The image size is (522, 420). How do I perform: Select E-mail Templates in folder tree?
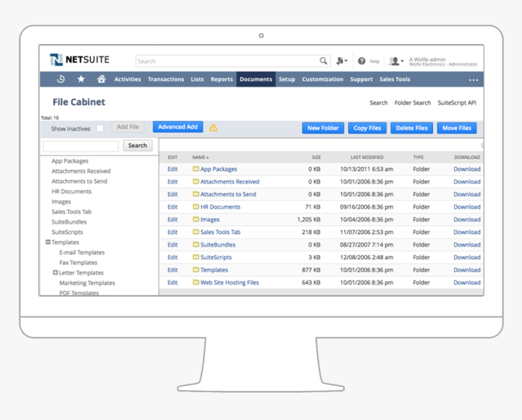pos(82,252)
